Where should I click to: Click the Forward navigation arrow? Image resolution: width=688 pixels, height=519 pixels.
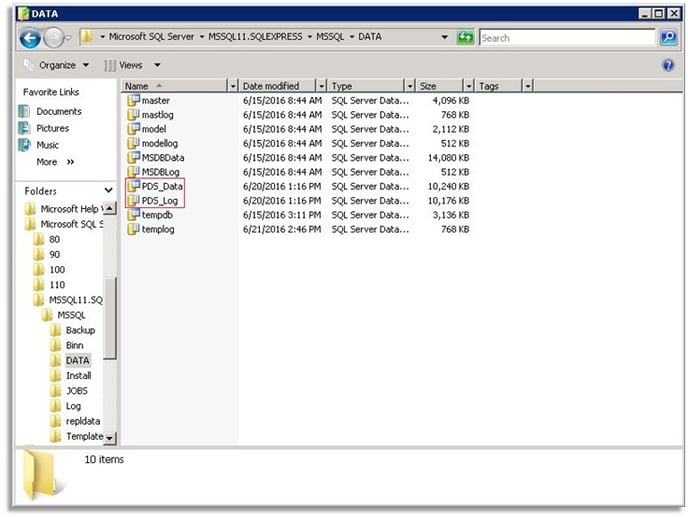[x=54, y=38]
